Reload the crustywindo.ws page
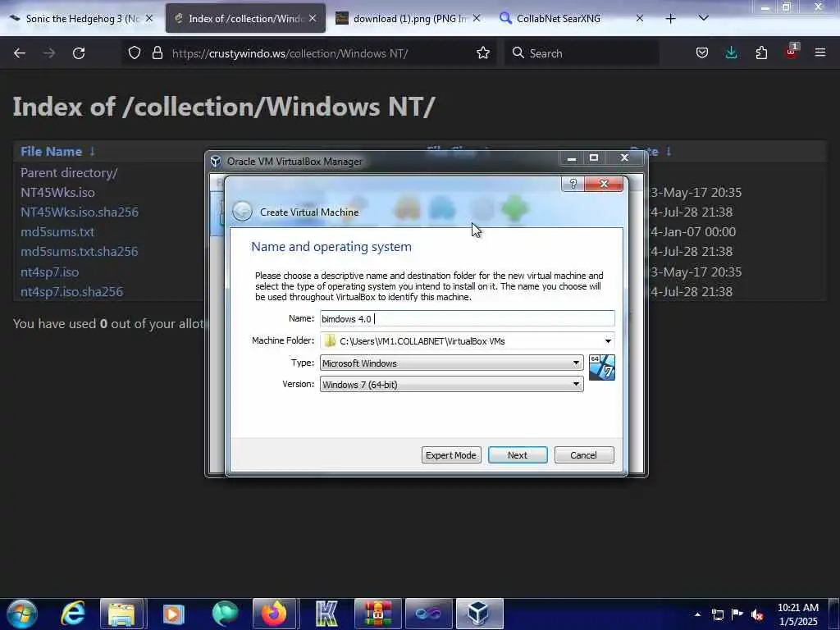The height and width of the screenshot is (630, 840). 79,53
